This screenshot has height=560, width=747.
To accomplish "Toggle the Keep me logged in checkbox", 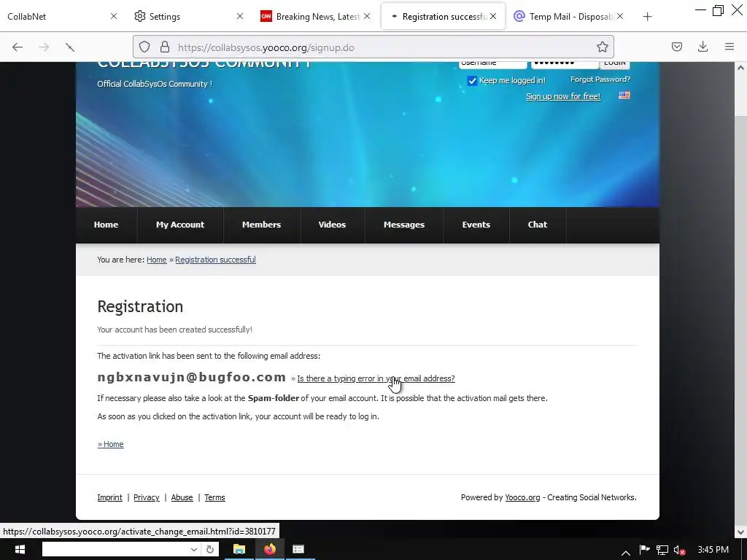I will coord(472,80).
